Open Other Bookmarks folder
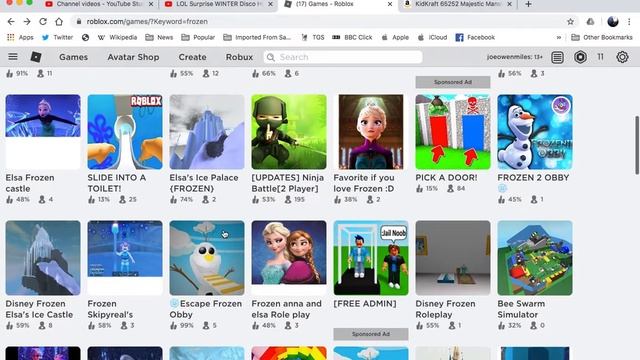This screenshot has width=640, height=360. click(602, 37)
